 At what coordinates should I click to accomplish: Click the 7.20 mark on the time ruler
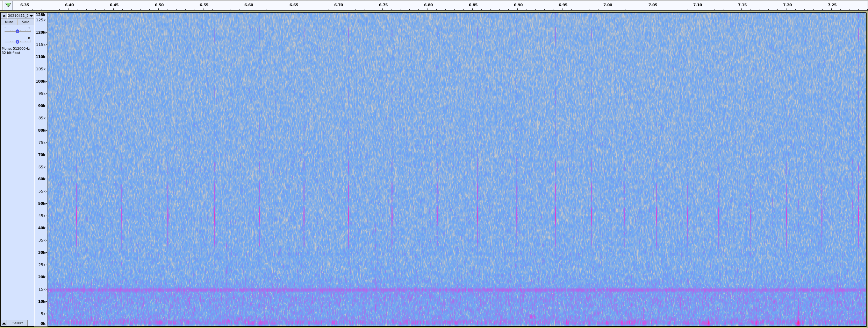click(787, 5)
